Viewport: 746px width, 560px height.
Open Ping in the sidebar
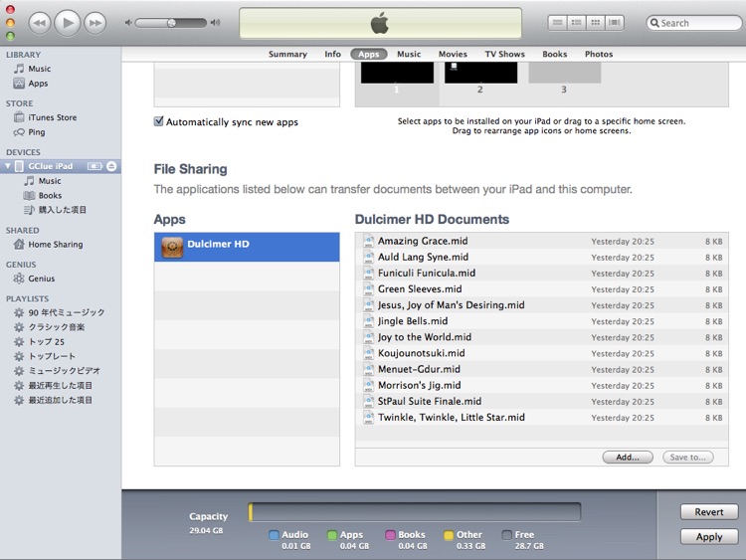[x=61, y=131]
